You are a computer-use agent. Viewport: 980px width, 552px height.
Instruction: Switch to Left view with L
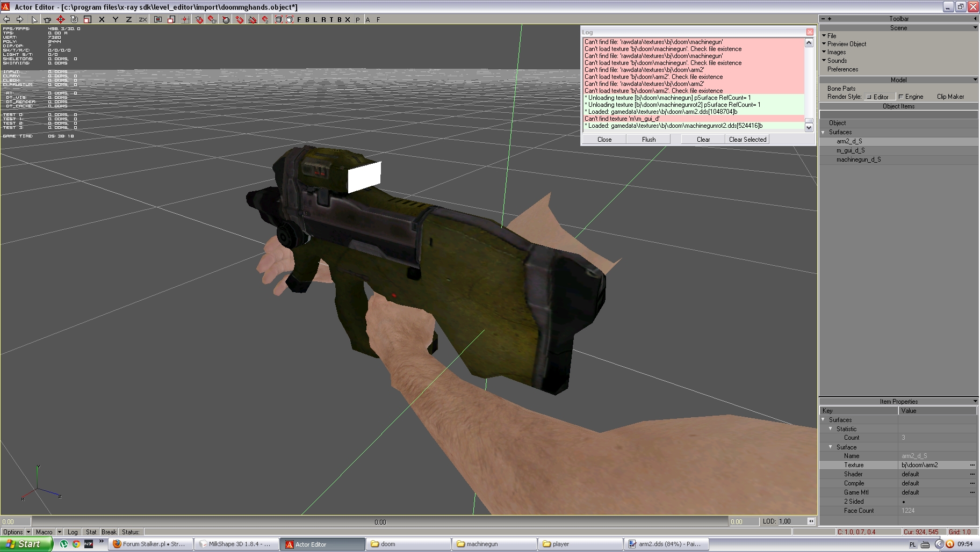point(315,19)
